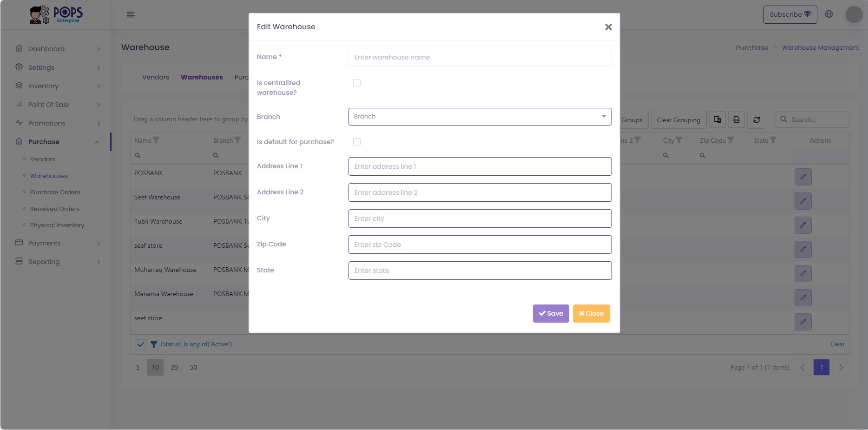Click the warehouse Name input field
The width and height of the screenshot is (868, 430).
pyautogui.click(x=480, y=57)
